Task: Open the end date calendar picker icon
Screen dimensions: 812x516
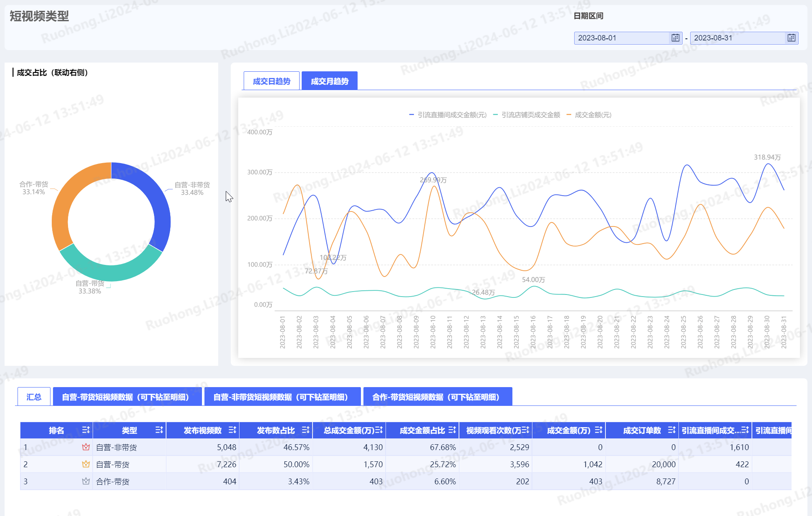Action: [791, 38]
